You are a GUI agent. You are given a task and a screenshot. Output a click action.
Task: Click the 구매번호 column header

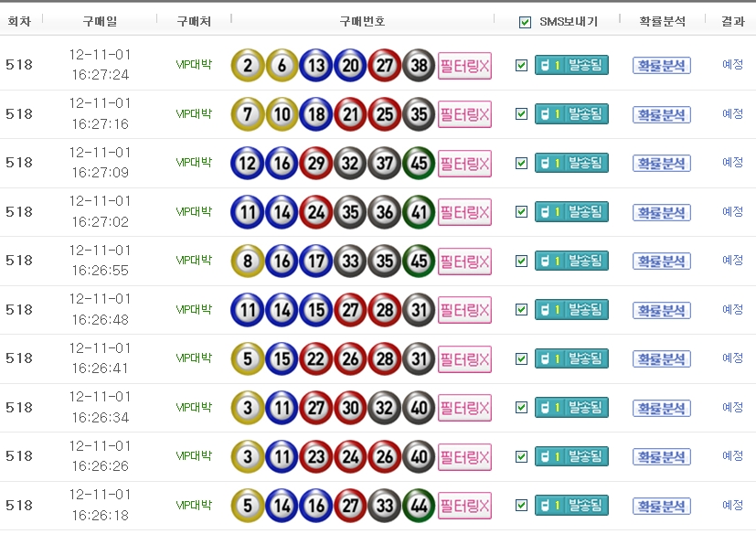(x=362, y=21)
